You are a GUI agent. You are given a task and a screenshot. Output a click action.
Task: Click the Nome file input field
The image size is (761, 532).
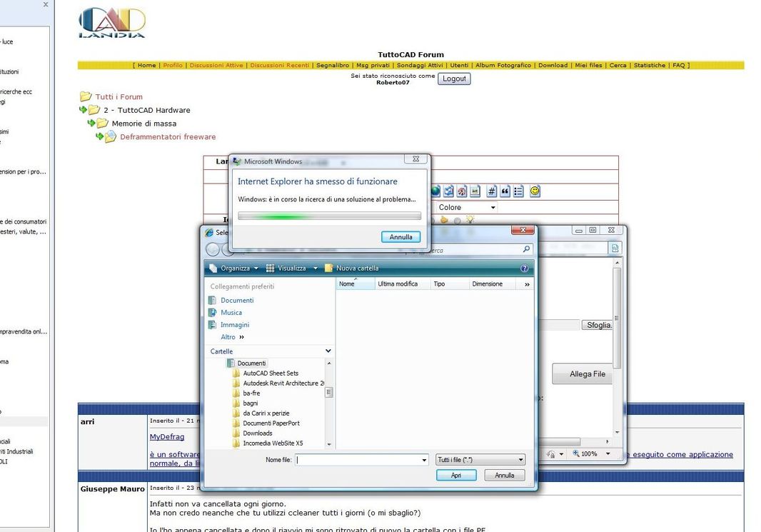click(x=361, y=460)
